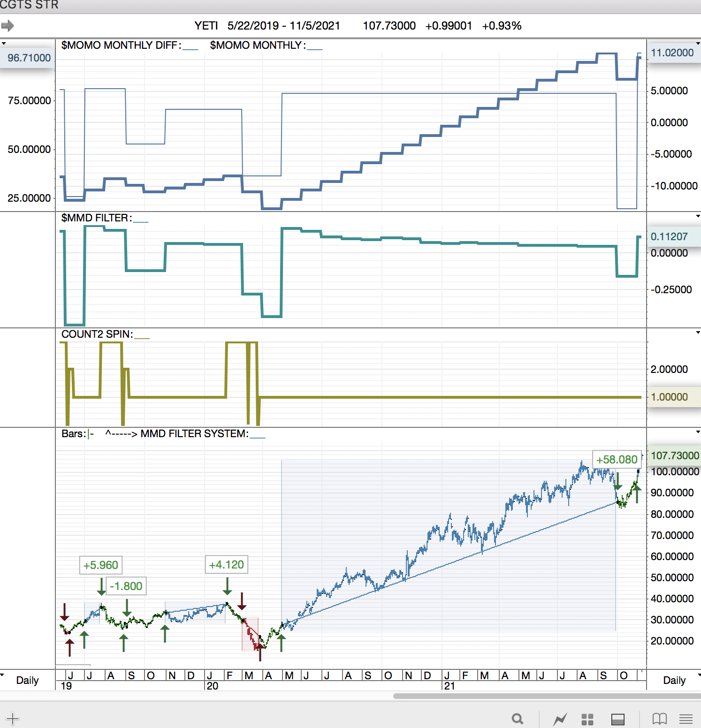Toggle the split pane panel icon
This screenshot has height=728, width=701.
click(x=617, y=719)
